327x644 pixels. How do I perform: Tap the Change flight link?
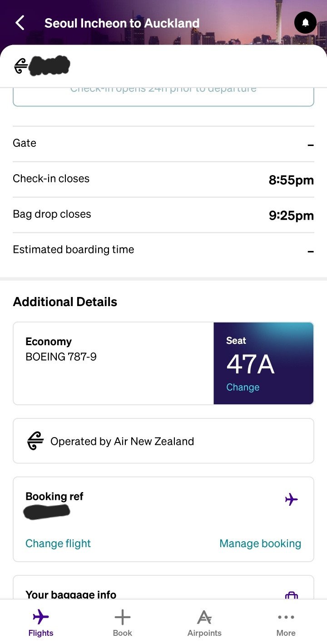click(x=58, y=543)
